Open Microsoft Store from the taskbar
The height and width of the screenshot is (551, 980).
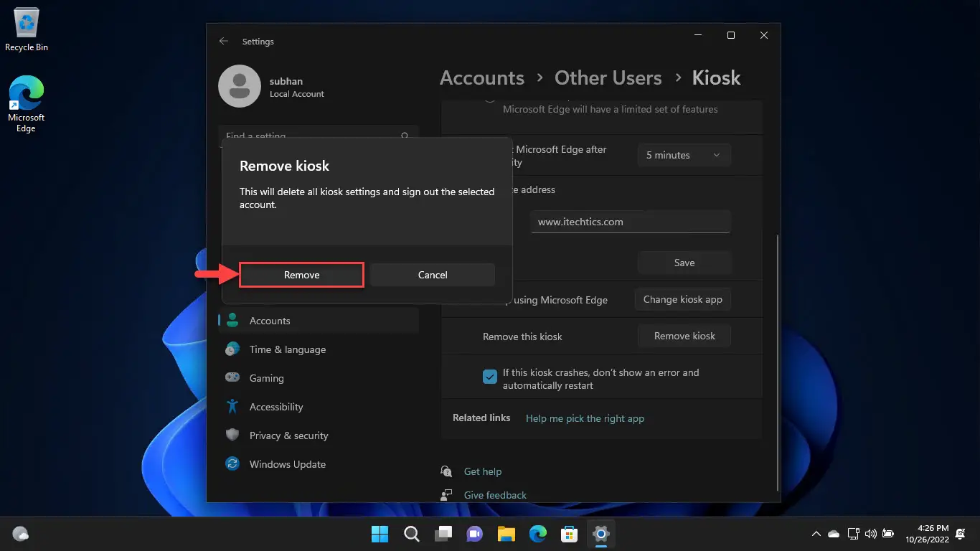click(570, 534)
